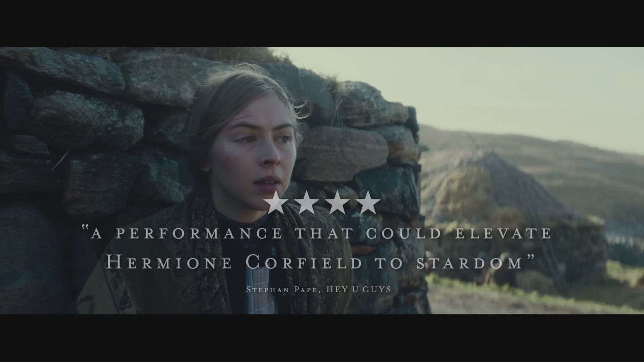Click the opening quotation mark before 'A performance'
The width and height of the screenshot is (644, 362).
pos(86,230)
